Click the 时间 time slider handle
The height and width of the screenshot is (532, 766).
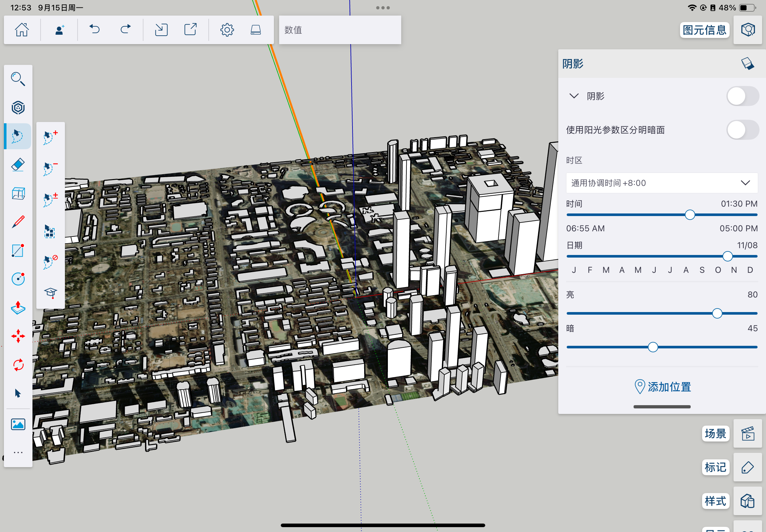point(690,215)
